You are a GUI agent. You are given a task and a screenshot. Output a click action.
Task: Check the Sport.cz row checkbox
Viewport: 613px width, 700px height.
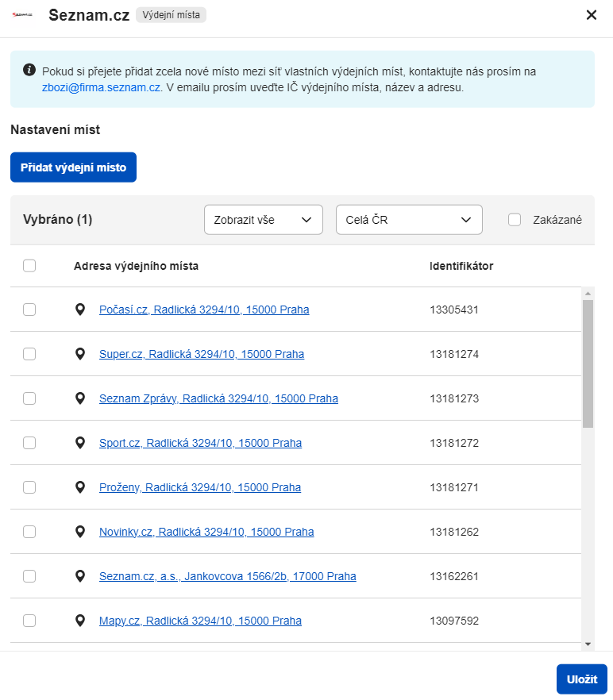[29, 443]
